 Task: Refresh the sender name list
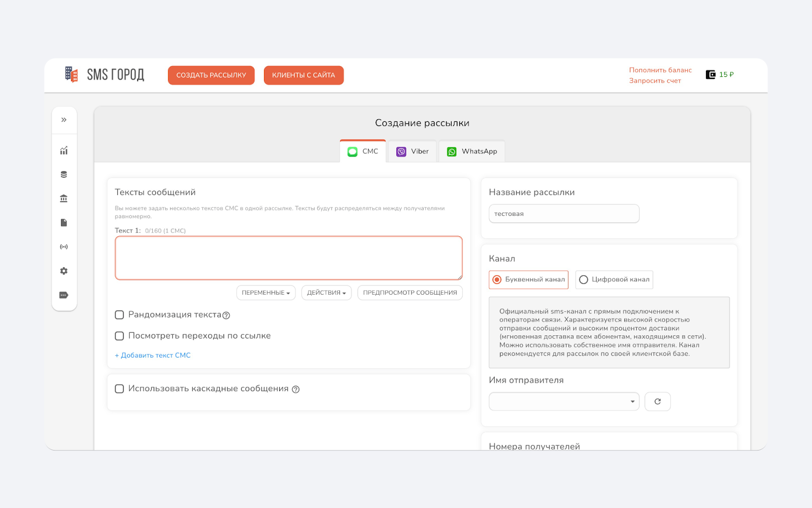[x=657, y=401]
